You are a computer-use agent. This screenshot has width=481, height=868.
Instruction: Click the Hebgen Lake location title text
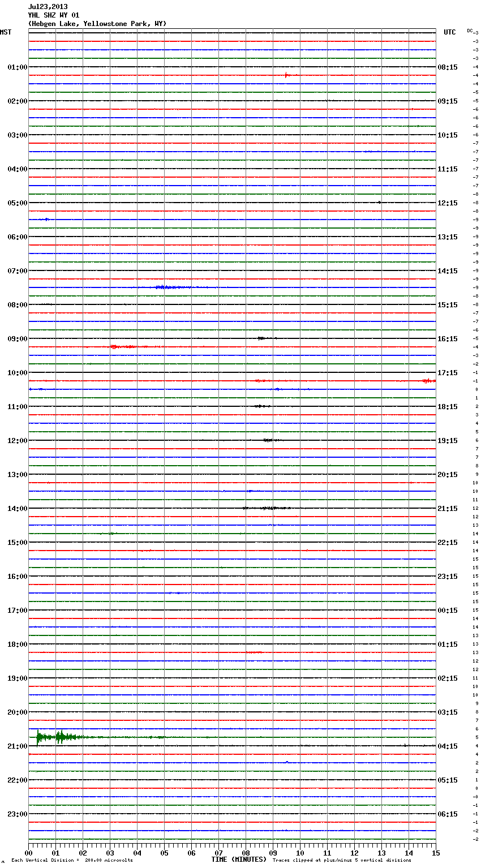97,24
